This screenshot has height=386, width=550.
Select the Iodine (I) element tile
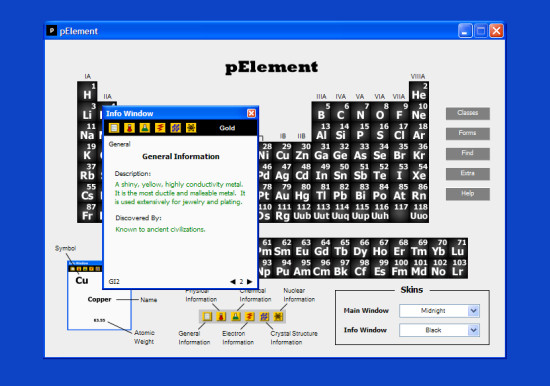400,172
